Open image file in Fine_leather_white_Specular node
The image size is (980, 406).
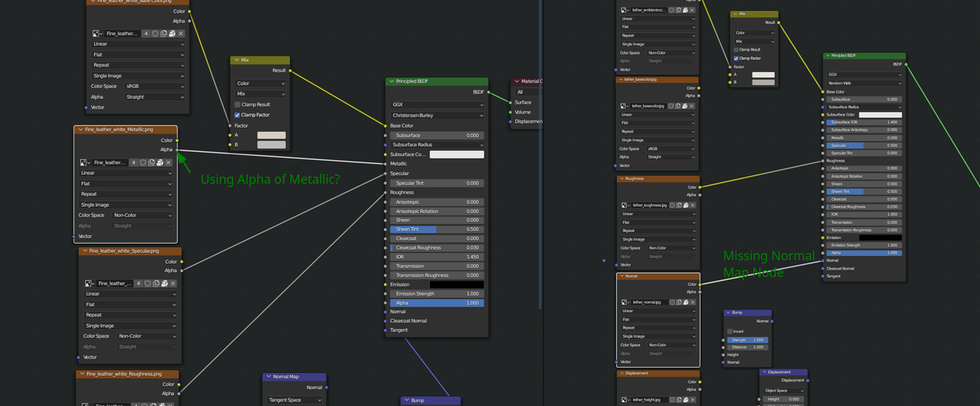pos(164,283)
